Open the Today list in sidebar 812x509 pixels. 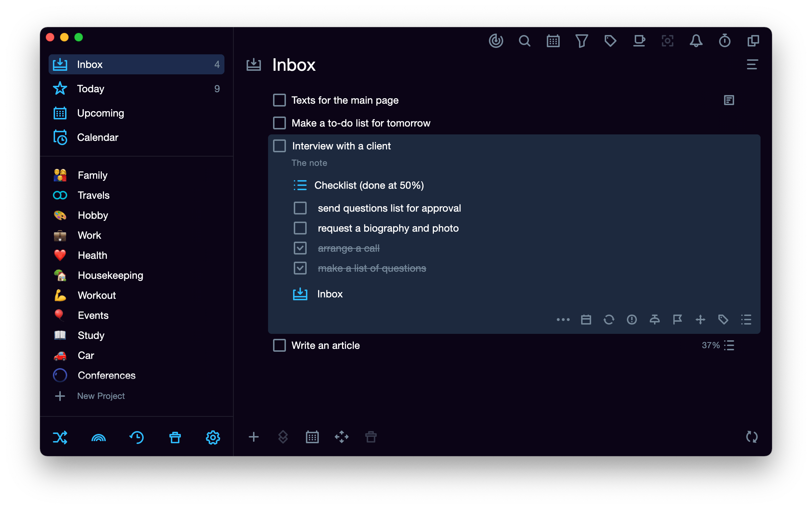coord(137,89)
